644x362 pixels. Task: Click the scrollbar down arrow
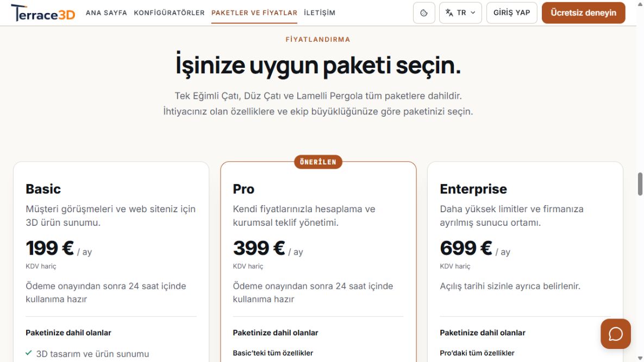pyautogui.click(x=640, y=358)
